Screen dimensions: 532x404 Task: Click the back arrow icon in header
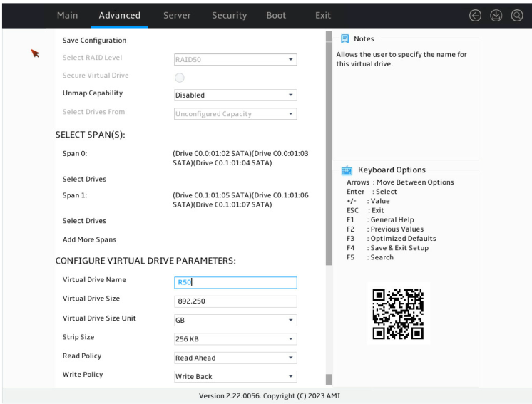(x=475, y=16)
